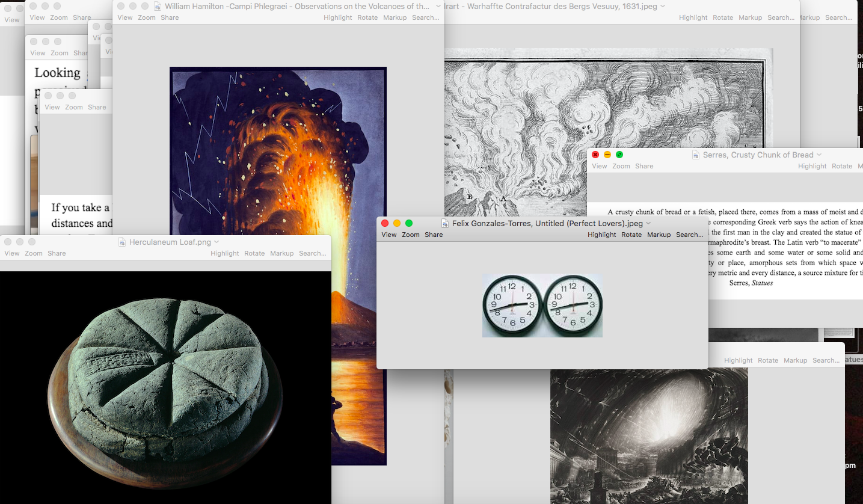This screenshot has height=504, width=863.
Task: Click the 'Serres, Statues' citation text
Action: point(751,283)
